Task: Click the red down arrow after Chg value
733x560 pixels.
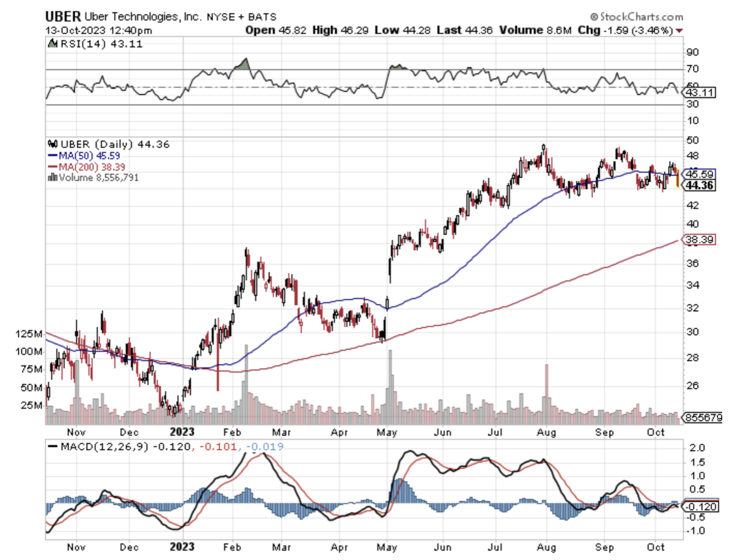Action: (679, 30)
